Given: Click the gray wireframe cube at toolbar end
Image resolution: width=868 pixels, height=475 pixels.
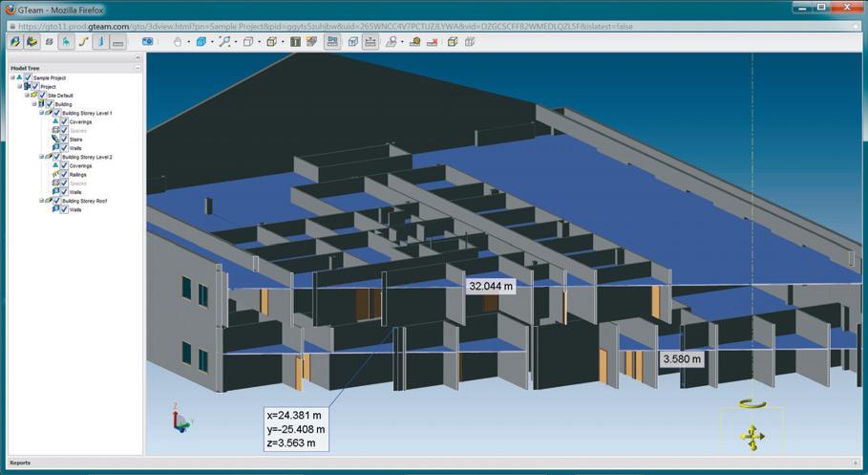Looking at the screenshot, I should (470, 41).
